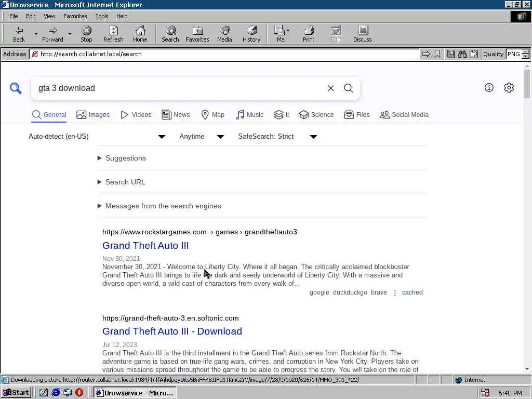The width and height of the screenshot is (532, 399).
Task: Click the bookmark icon beside the address bar
Action: click(437, 54)
